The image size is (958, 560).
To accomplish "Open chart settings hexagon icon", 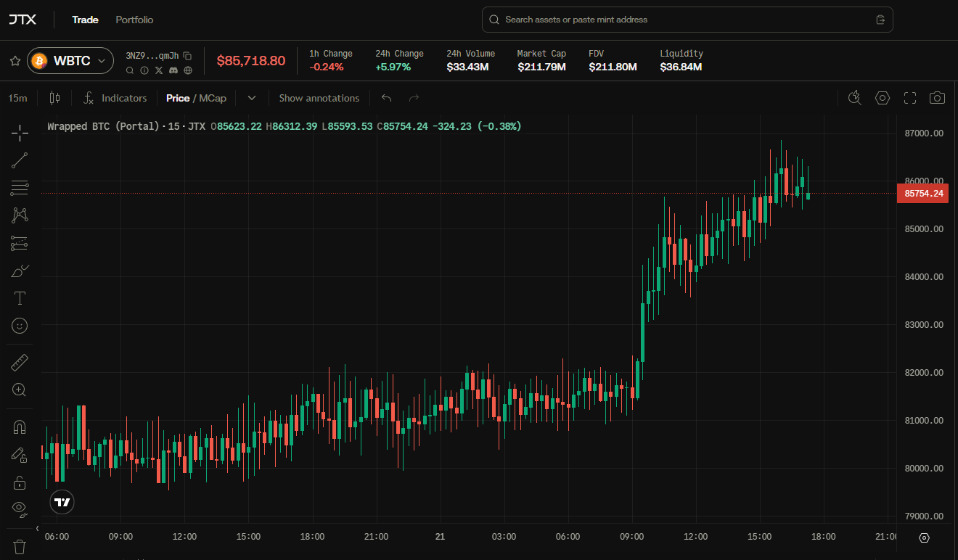I will [883, 98].
